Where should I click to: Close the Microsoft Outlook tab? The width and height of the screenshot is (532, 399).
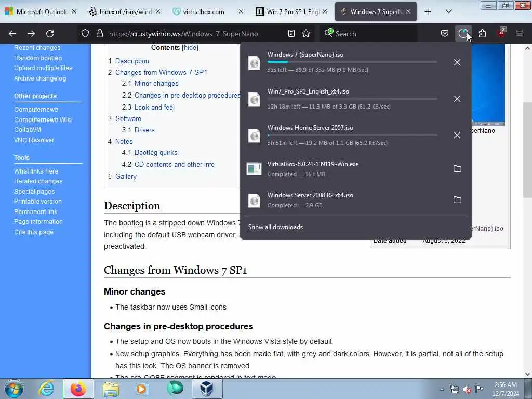tap(74, 11)
